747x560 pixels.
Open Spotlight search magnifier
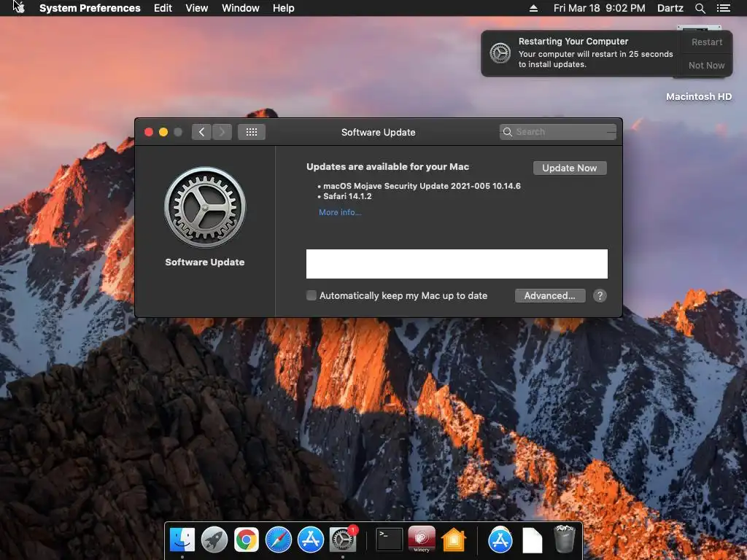700,8
